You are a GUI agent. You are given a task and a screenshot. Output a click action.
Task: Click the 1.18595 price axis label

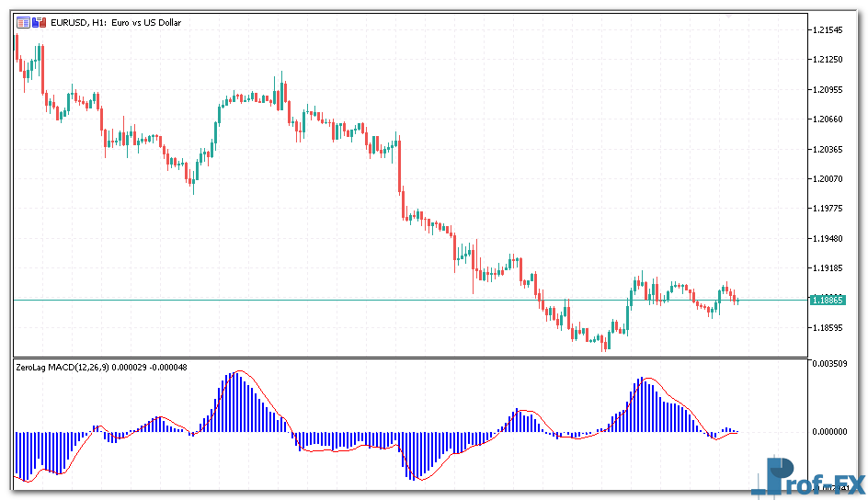[828, 327]
